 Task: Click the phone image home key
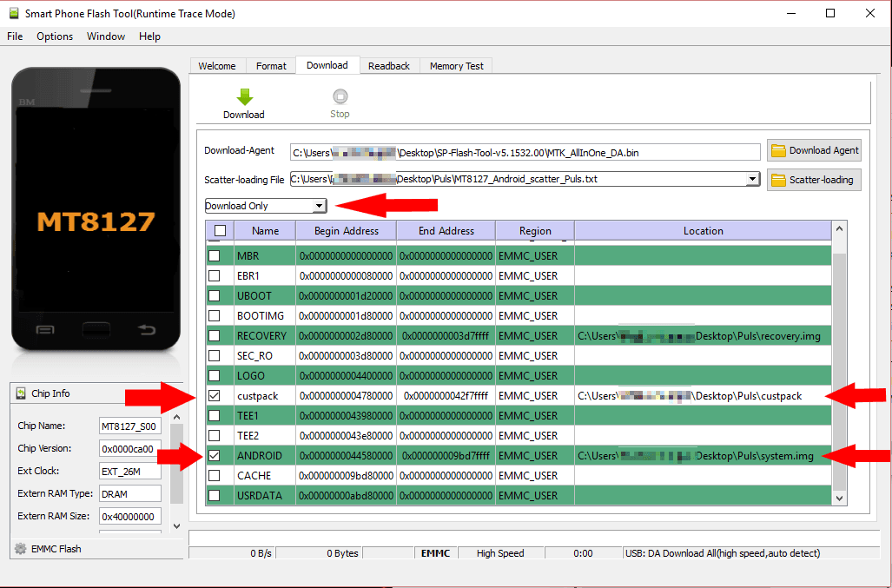96,329
